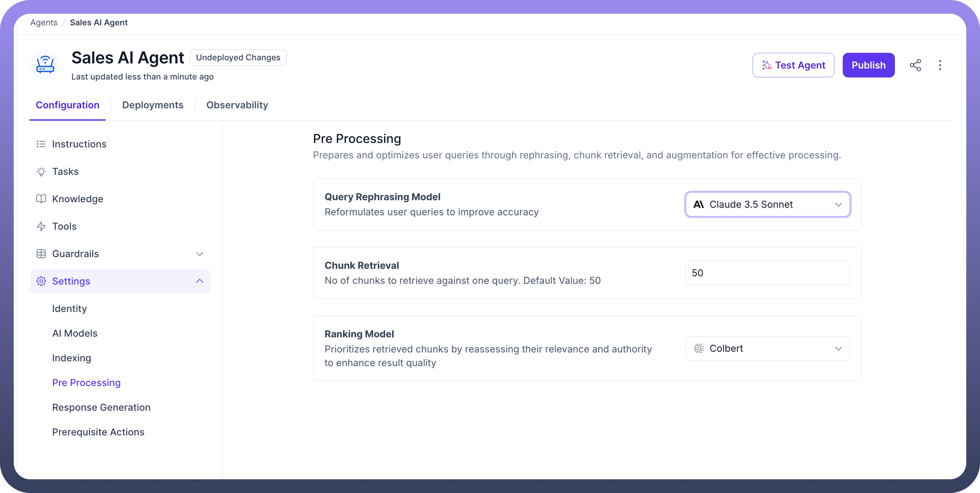Click the Chunk Retrieval number field
Screen dimensions: 980x493
point(767,273)
